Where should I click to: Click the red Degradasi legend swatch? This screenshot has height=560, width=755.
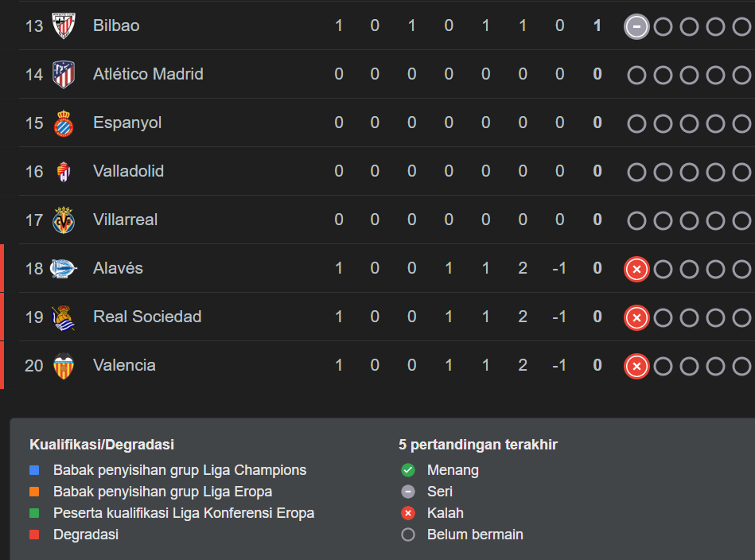(x=34, y=535)
